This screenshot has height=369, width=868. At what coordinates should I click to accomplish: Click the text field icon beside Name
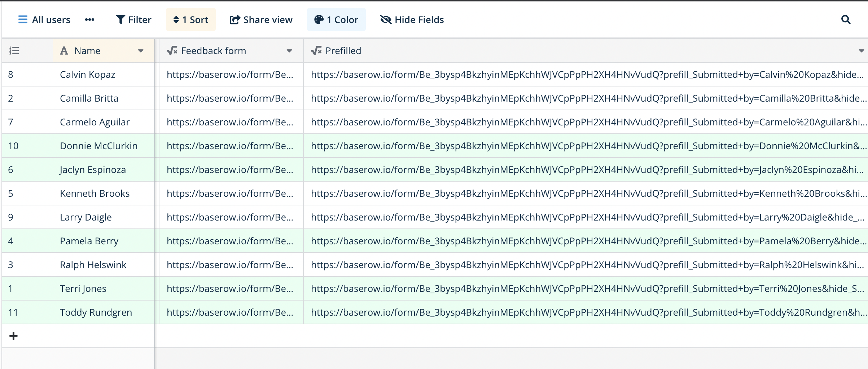[x=64, y=50]
